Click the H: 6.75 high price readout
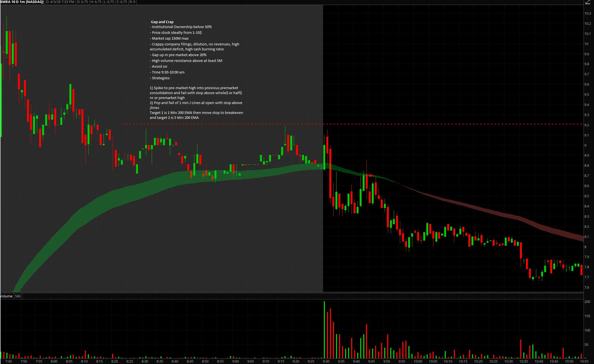Image resolution: width=594 pixels, height=364 pixels. click(96, 2)
